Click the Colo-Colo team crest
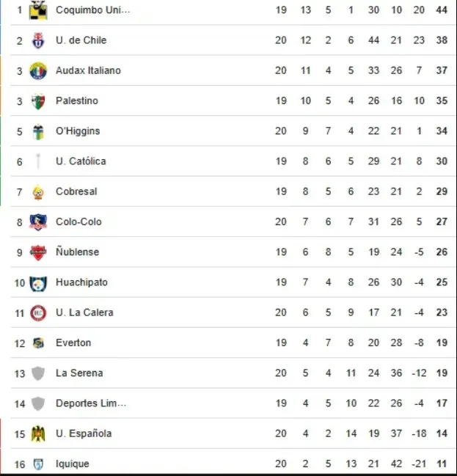The width and height of the screenshot is (457, 476). (x=38, y=222)
